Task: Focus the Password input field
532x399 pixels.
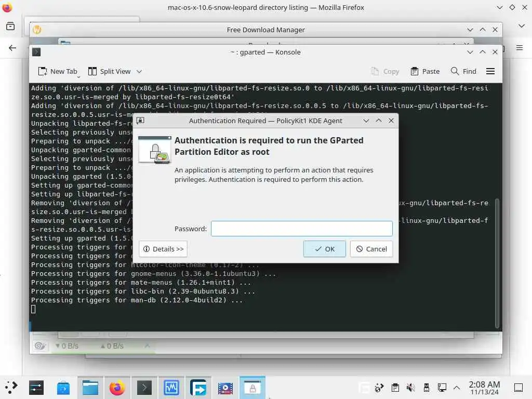Action: click(302, 229)
